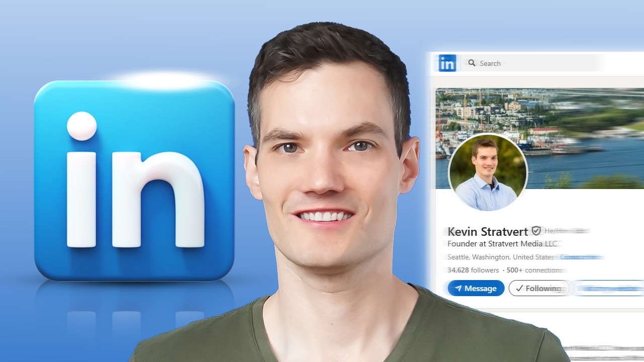
Task: Toggle the Following button
Action: [538, 288]
